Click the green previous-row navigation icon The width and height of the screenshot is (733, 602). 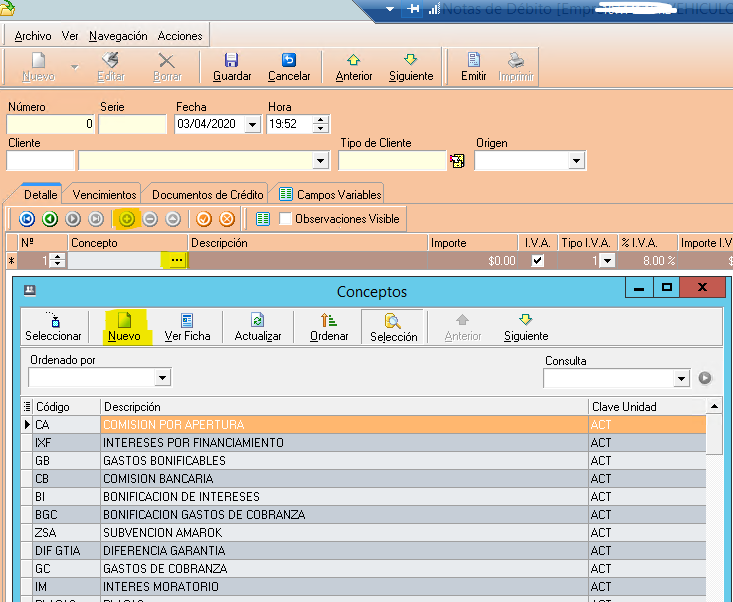tap(50, 219)
